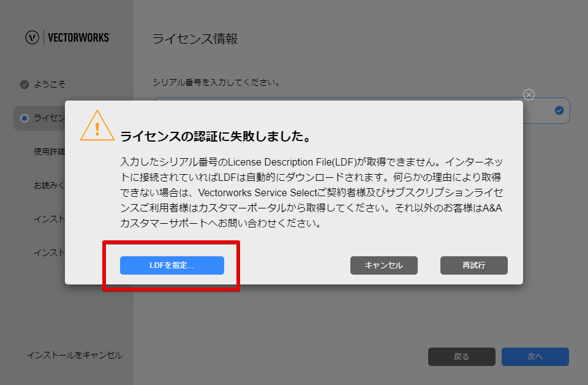Click the serial number input field
The image size is (588, 385).
click(361, 110)
